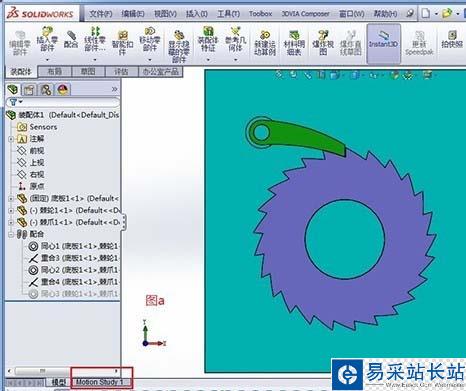The image size is (466, 391).
Task: Switch to the 装配体 (Assembly) ribbon tab
Action: [x=21, y=72]
